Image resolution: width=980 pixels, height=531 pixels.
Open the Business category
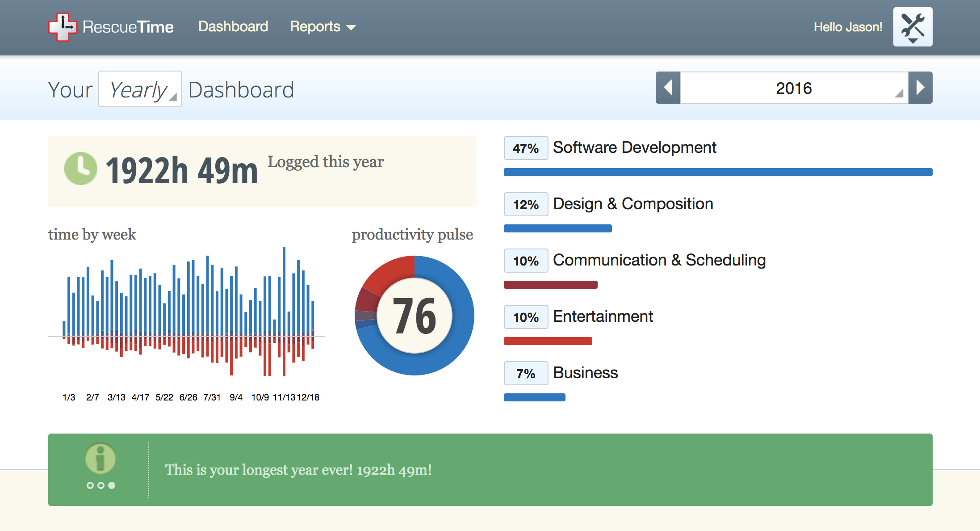[x=586, y=373]
